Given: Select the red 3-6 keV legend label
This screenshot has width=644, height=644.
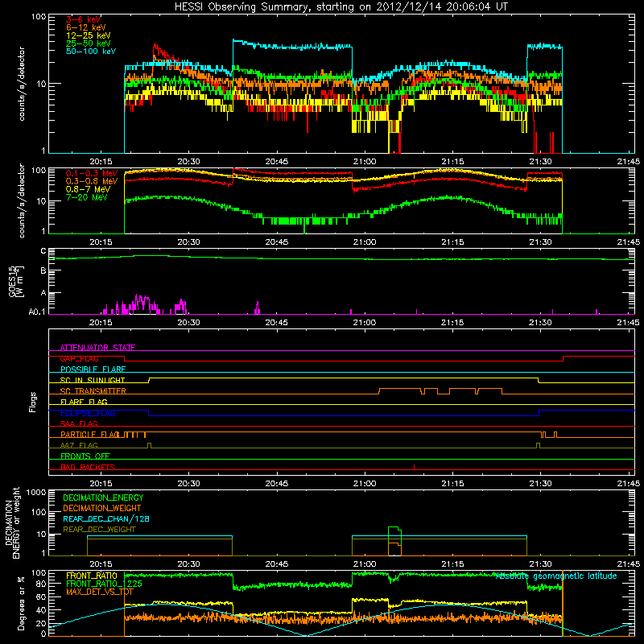Looking at the screenshot, I should (x=84, y=19).
